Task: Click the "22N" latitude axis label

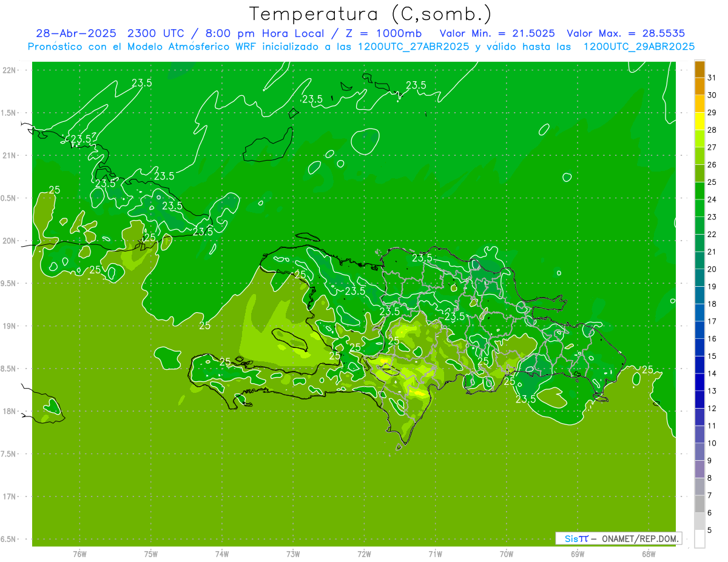Action: pos(9,70)
